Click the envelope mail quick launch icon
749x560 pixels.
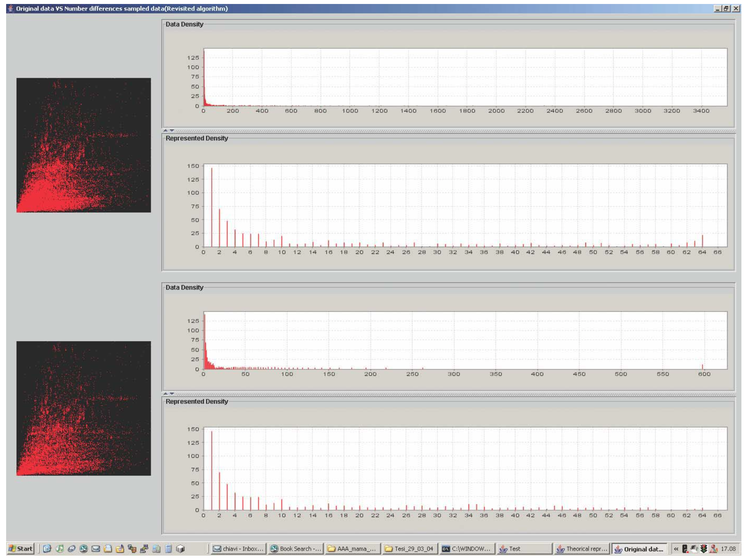tap(96, 549)
